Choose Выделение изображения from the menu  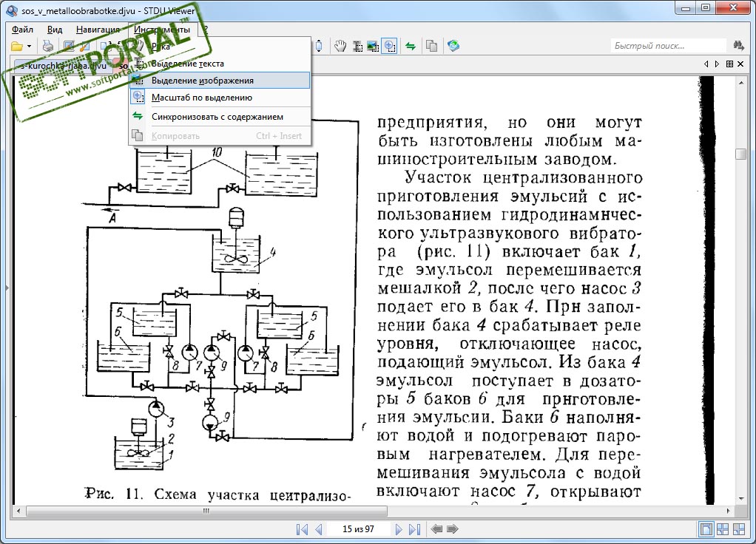pyautogui.click(x=220, y=81)
